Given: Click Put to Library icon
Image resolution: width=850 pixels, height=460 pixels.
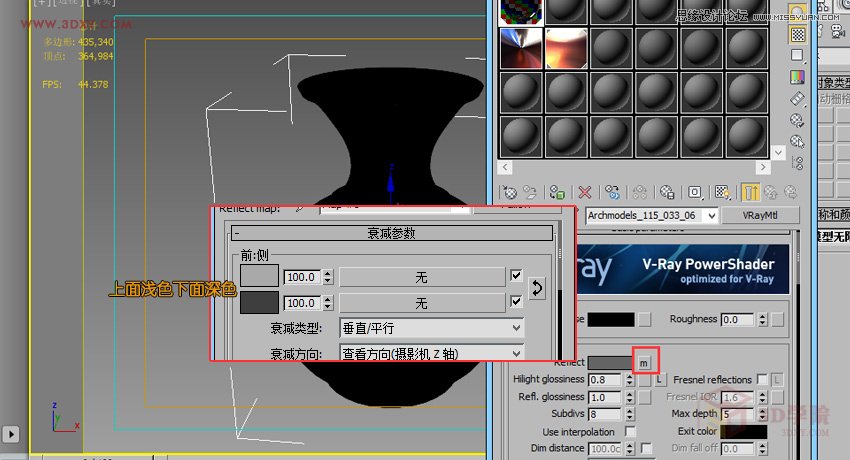Looking at the screenshot, I should click(667, 192).
